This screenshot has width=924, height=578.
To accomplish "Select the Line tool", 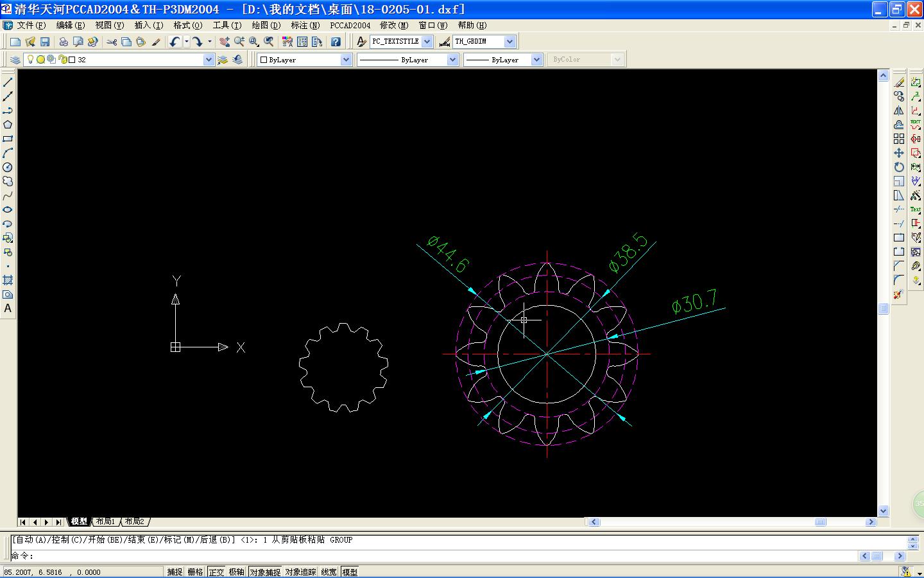I will click(8, 82).
